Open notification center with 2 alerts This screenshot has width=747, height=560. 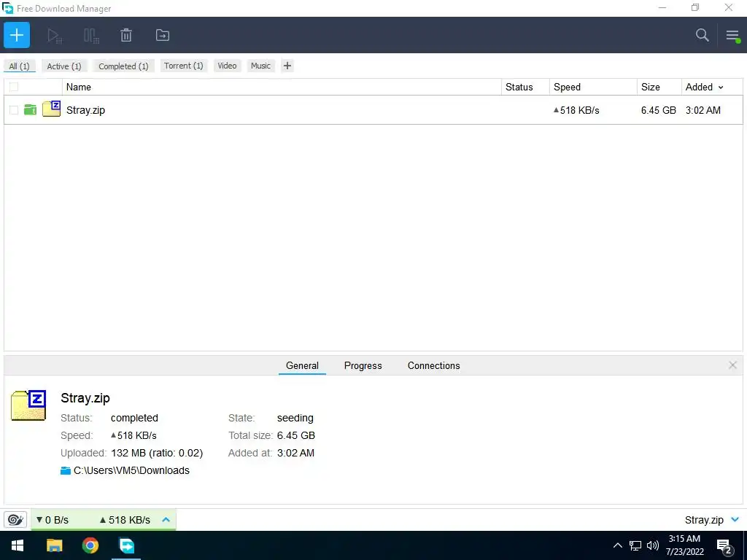(x=724, y=546)
